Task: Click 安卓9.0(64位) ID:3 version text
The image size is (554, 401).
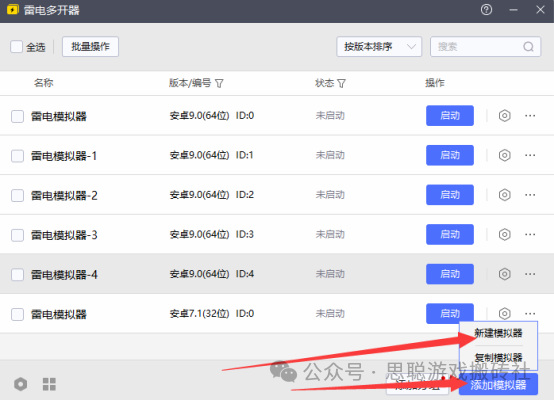Action: pos(212,234)
